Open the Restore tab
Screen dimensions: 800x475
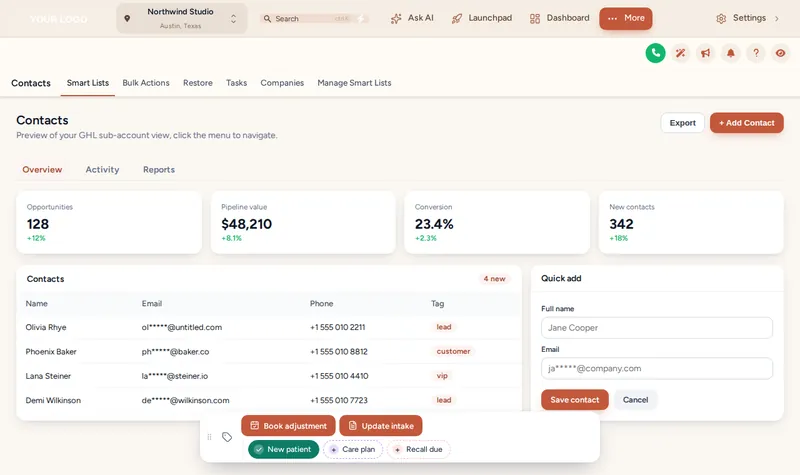click(198, 83)
